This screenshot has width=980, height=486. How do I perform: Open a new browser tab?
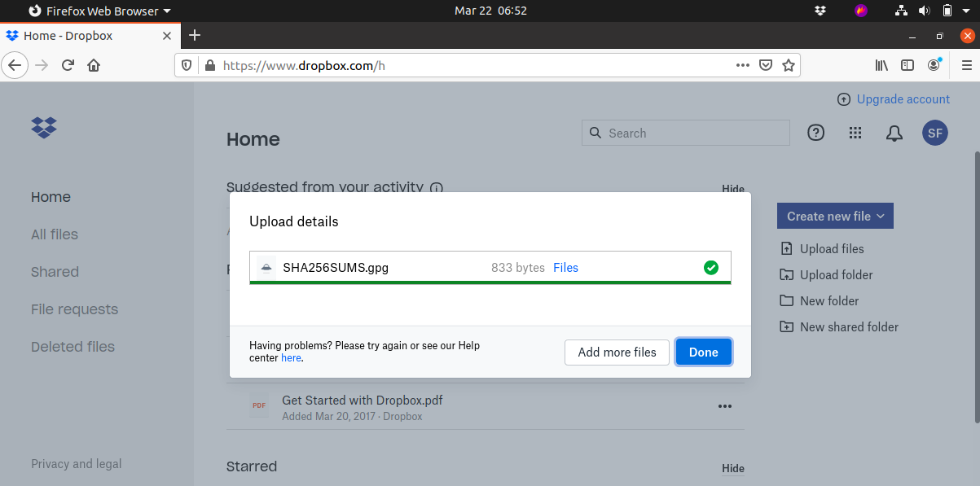coord(195,35)
